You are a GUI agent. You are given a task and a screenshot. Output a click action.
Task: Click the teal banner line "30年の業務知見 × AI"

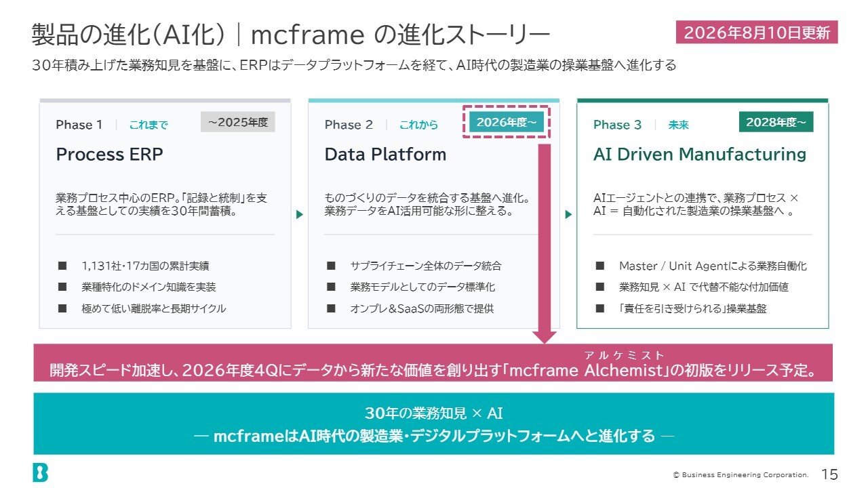pyautogui.click(x=434, y=413)
